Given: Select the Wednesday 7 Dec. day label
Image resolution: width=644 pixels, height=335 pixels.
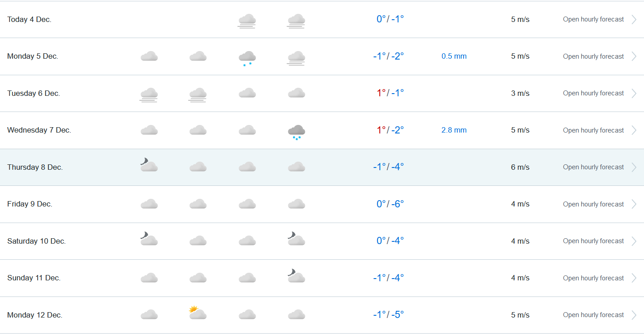Looking at the screenshot, I should (39, 130).
